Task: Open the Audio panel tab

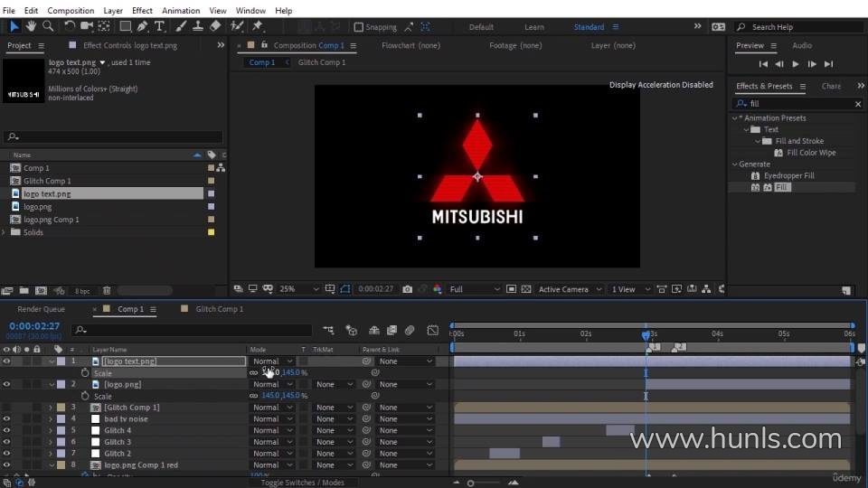Action: (x=802, y=45)
